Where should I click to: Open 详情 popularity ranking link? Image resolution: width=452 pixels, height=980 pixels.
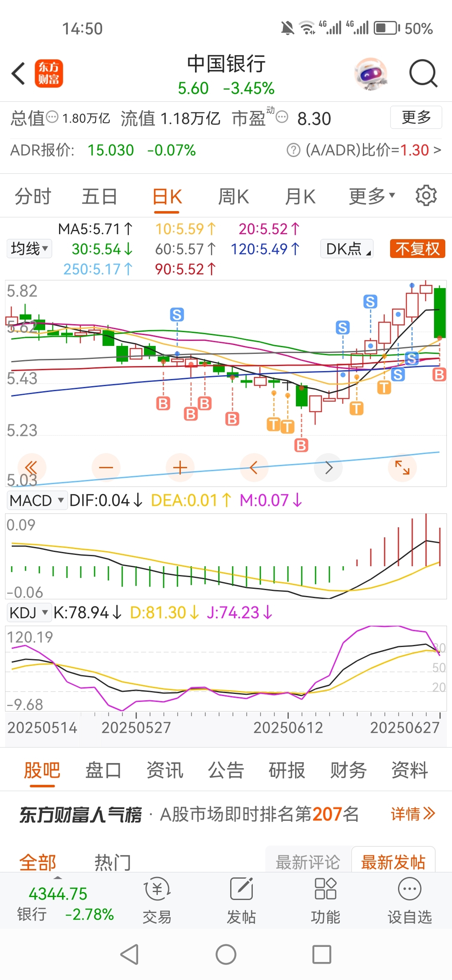tap(413, 814)
